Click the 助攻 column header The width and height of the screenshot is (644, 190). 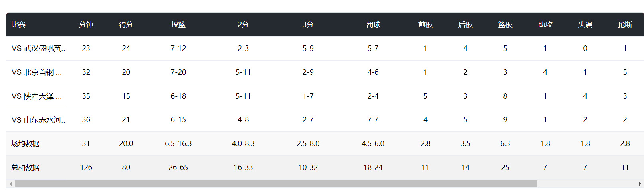[545, 25]
